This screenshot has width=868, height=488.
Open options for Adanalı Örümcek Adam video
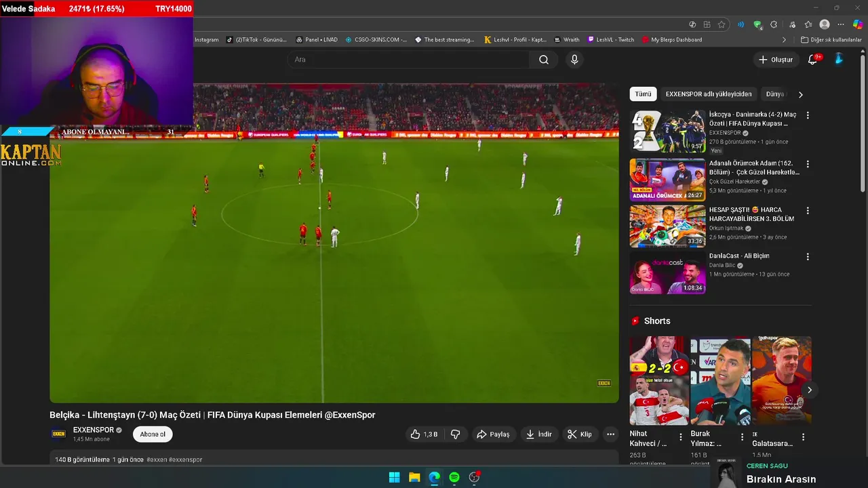(807, 164)
